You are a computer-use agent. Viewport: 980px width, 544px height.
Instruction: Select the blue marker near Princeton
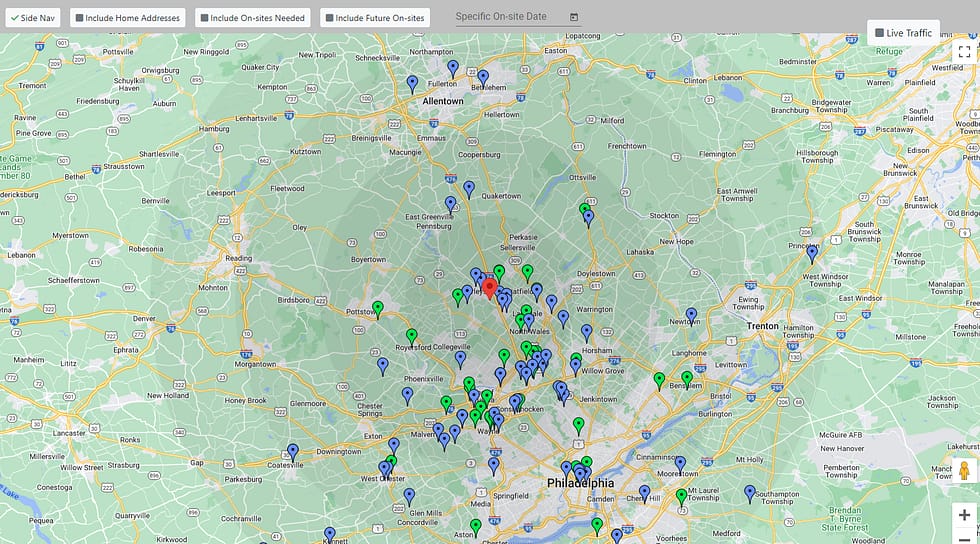tap(812, 253)
